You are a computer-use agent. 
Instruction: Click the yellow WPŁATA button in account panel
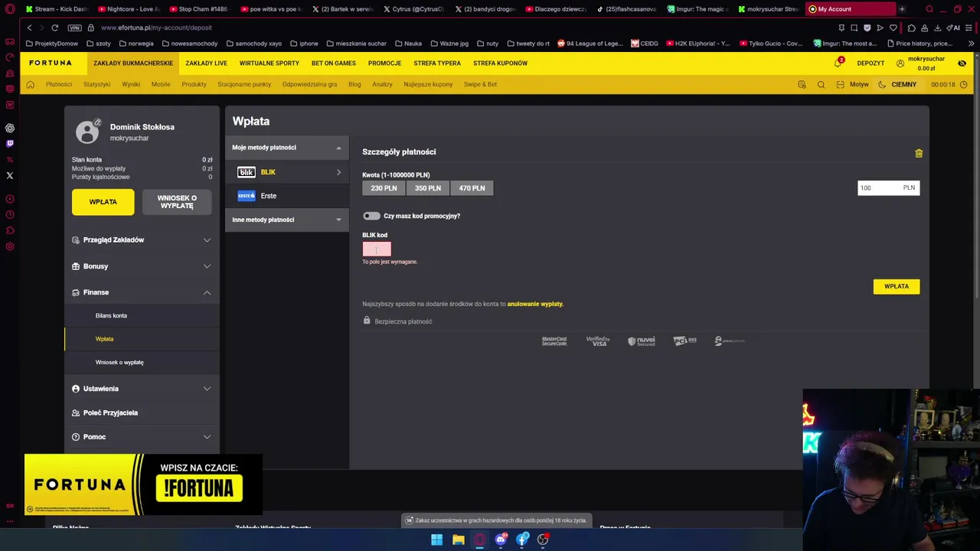point(103,202)
